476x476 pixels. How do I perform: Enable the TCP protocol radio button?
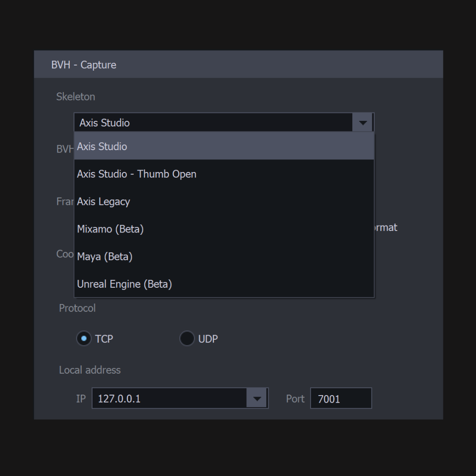tap(84, 338)
